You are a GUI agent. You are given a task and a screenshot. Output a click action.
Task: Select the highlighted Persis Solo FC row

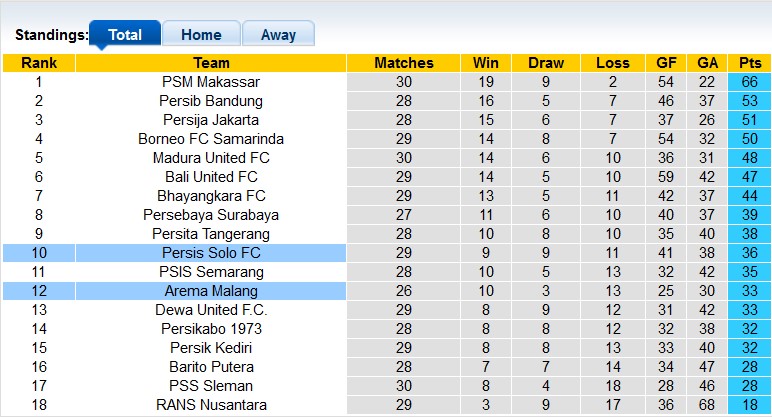click(211, 253)
